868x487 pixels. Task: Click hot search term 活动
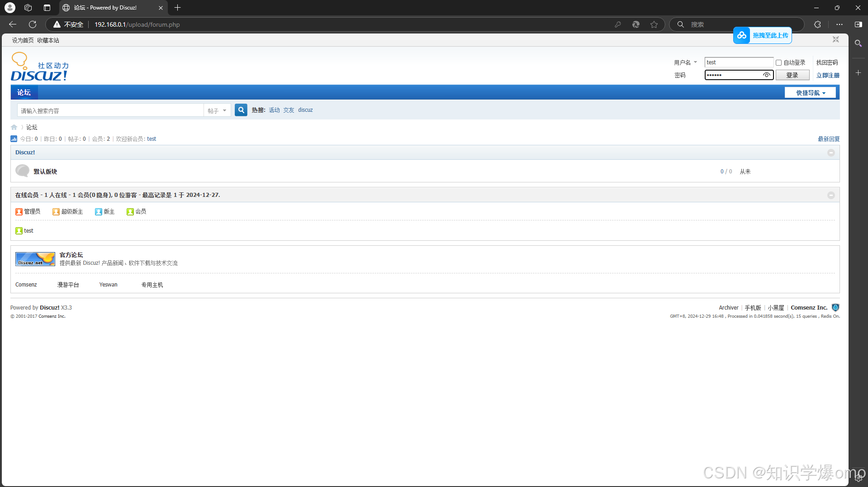coord(274,110)
